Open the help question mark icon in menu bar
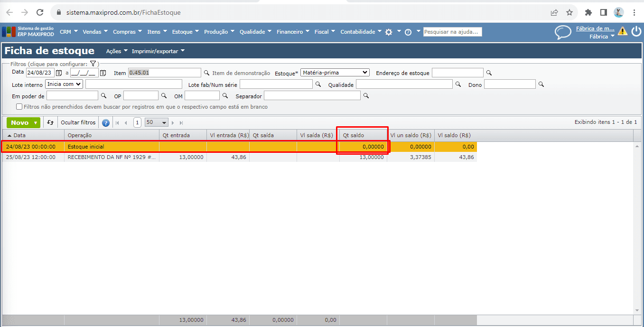The width and height of the screenshot is (644, 327). tap(408, 32)
